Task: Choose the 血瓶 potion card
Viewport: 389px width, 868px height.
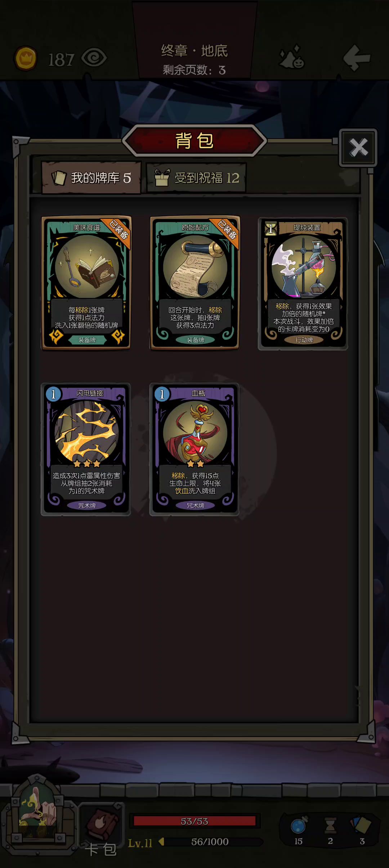Action: click(x=194, y=449)
